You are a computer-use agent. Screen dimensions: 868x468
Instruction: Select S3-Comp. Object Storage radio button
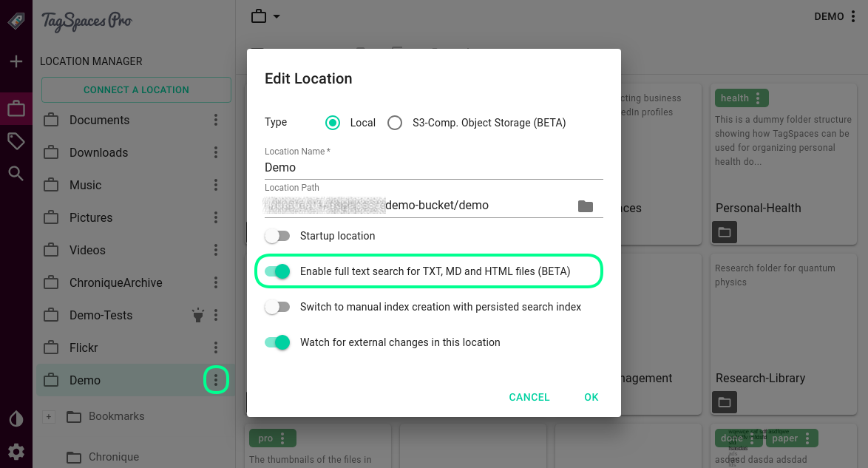click(x=395, y=123)
